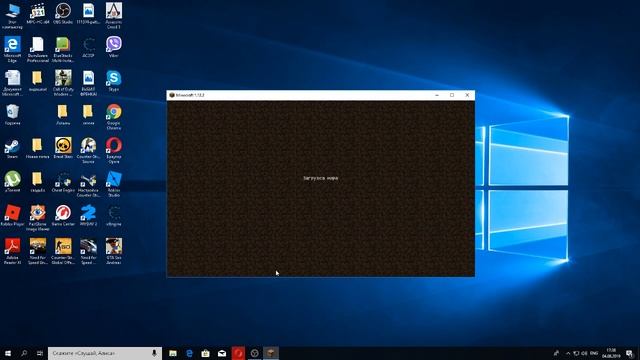This screenshot has height=360, width=640.
Task: Minimize the Minecraft window
Action: point(437,95)
